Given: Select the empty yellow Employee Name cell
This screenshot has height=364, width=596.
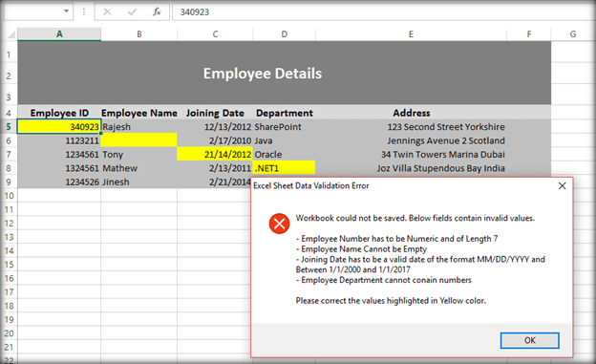Looking at the screenshot, I should point(138,140).
